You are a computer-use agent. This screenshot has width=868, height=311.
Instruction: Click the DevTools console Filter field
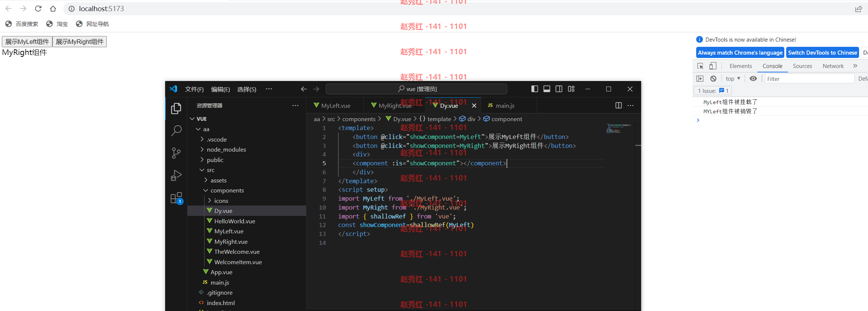point(809,79)
